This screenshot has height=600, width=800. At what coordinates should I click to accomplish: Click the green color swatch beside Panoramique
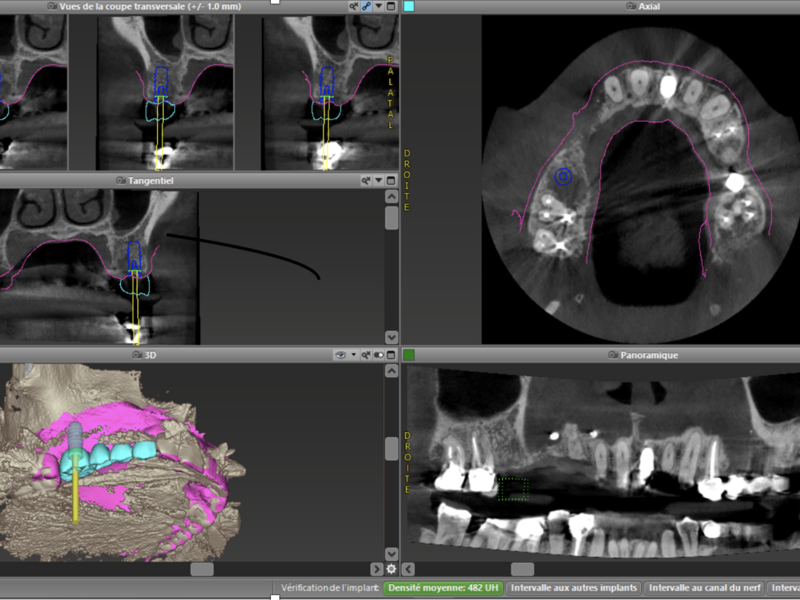click(409, 355)
